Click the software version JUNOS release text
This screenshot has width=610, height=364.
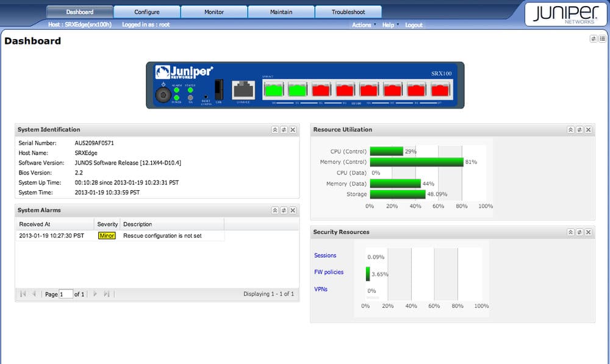click(127, 163)
